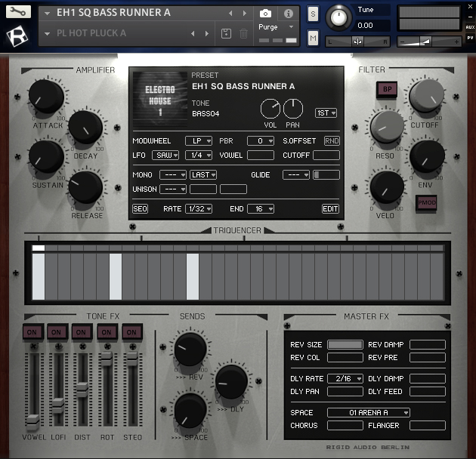Open the END 16 steps dropdown
The width and height of the screenshot is (476, 459).
[x=261, y=208]
